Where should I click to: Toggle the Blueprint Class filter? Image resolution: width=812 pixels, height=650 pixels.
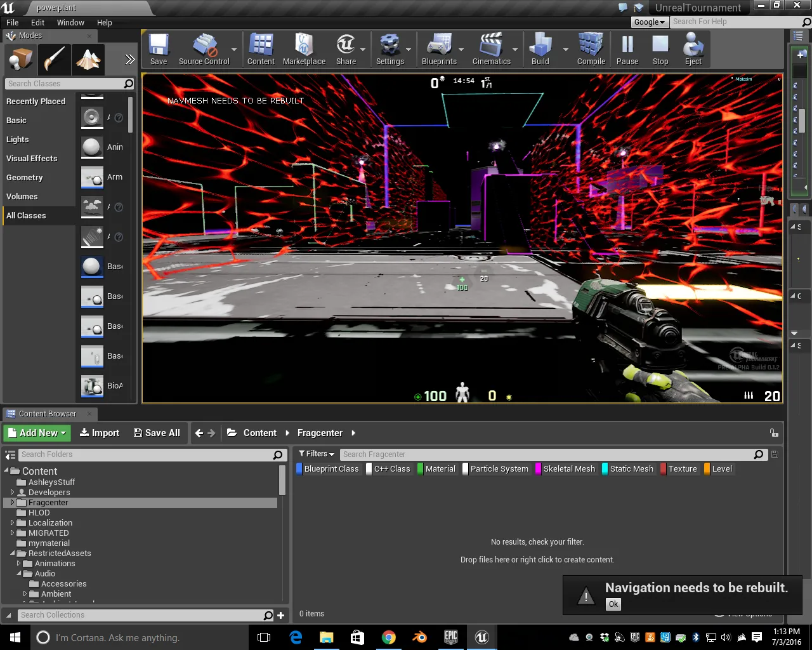[327, 469]
